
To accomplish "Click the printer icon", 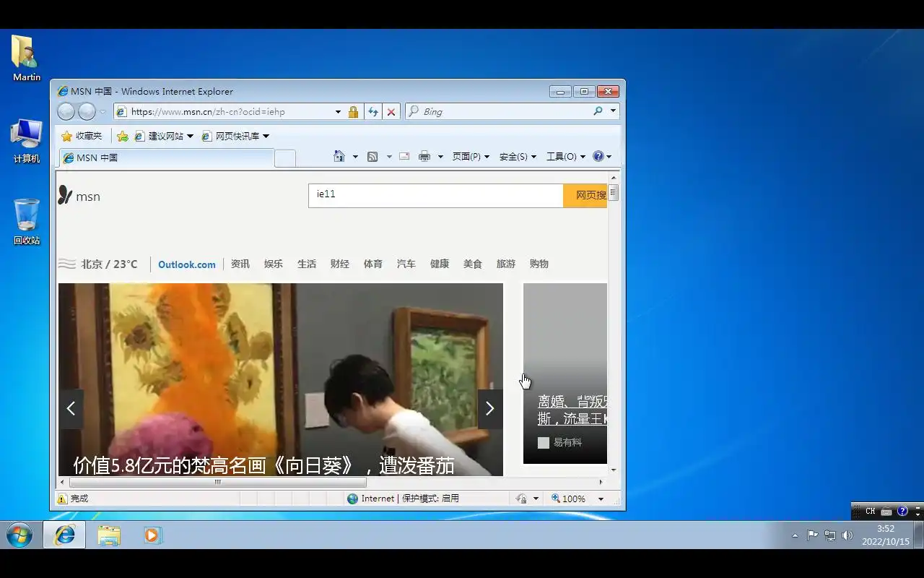I will tap(424, 156).
